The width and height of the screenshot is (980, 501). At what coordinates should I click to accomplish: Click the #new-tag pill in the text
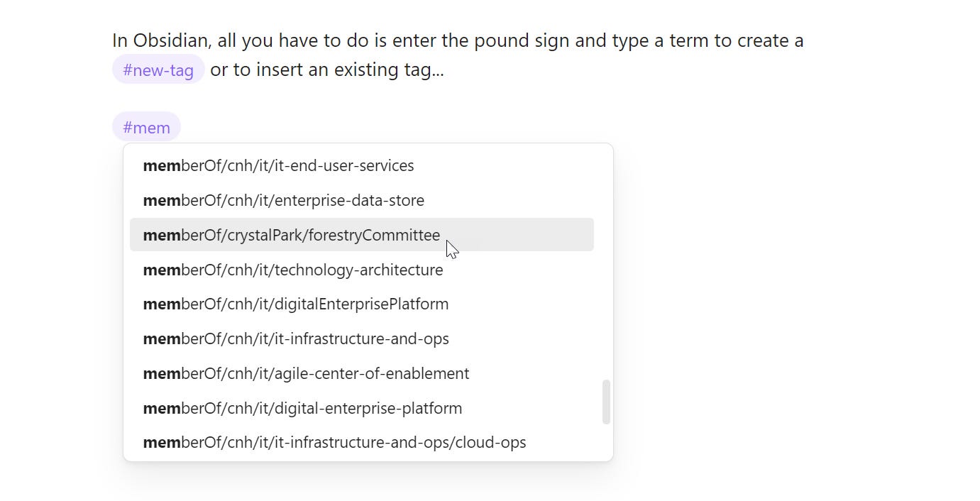(158, 70)
